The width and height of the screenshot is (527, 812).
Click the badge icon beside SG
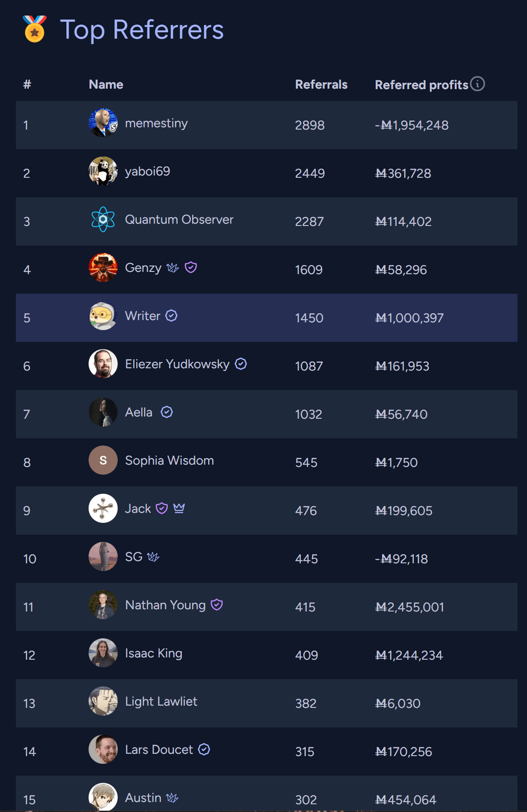pyautogui.click(x=153, y=557)
